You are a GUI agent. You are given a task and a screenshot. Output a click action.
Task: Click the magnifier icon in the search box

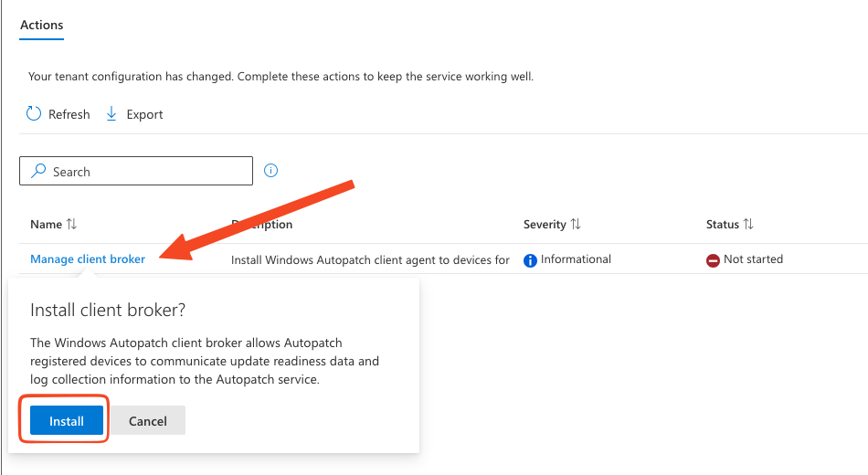[x=38, y=172]
